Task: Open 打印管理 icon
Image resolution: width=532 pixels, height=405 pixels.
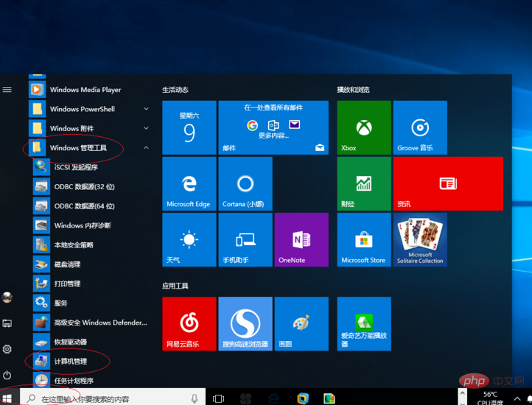Action: 41,283
